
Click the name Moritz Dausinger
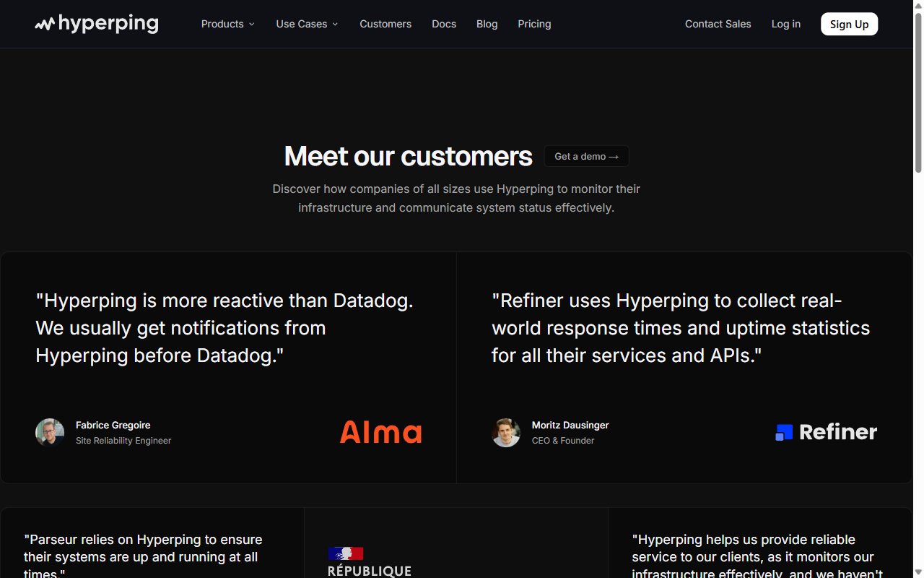click(x=570, y=425)
